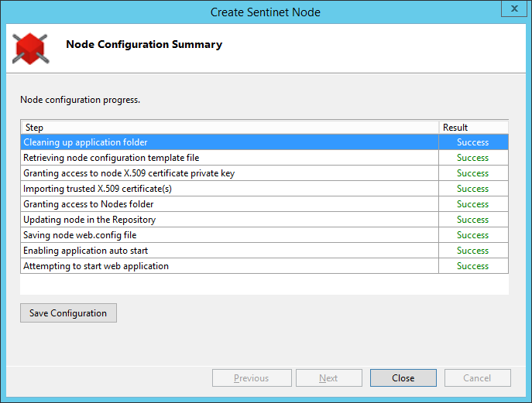
Task: Click the "Node configuration progress." label
Action: pos(80,100)
